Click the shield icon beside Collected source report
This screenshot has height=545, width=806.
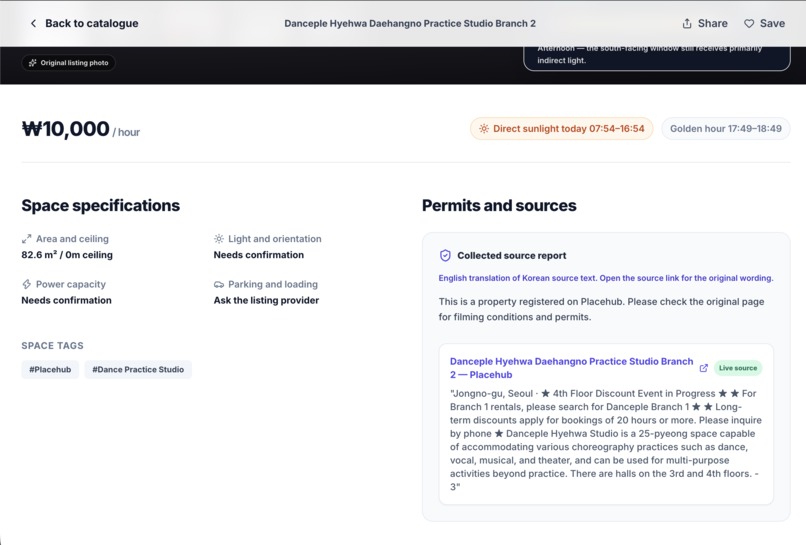[x=445, y=256]
